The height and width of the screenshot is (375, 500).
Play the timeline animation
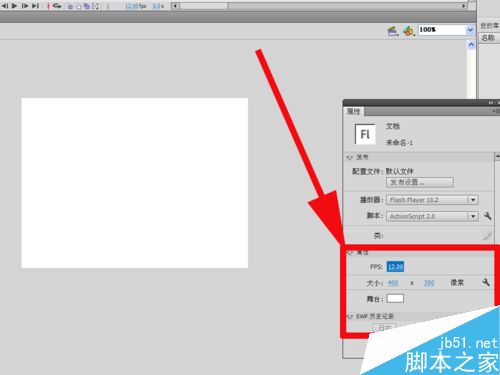(14, 6)
